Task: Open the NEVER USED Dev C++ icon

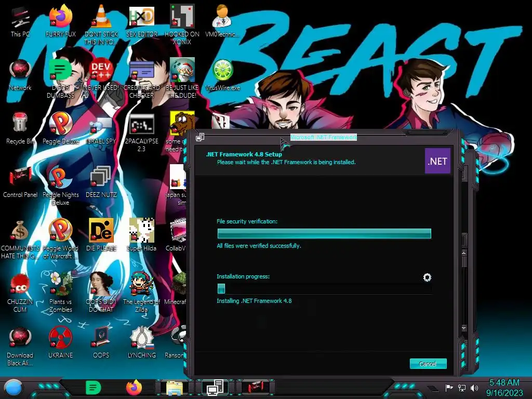Action: 101,70
